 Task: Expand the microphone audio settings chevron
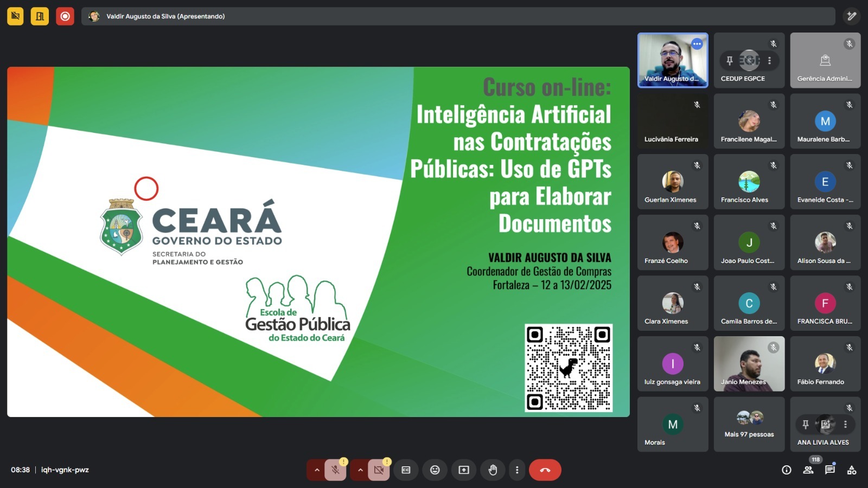click(317, 470)
